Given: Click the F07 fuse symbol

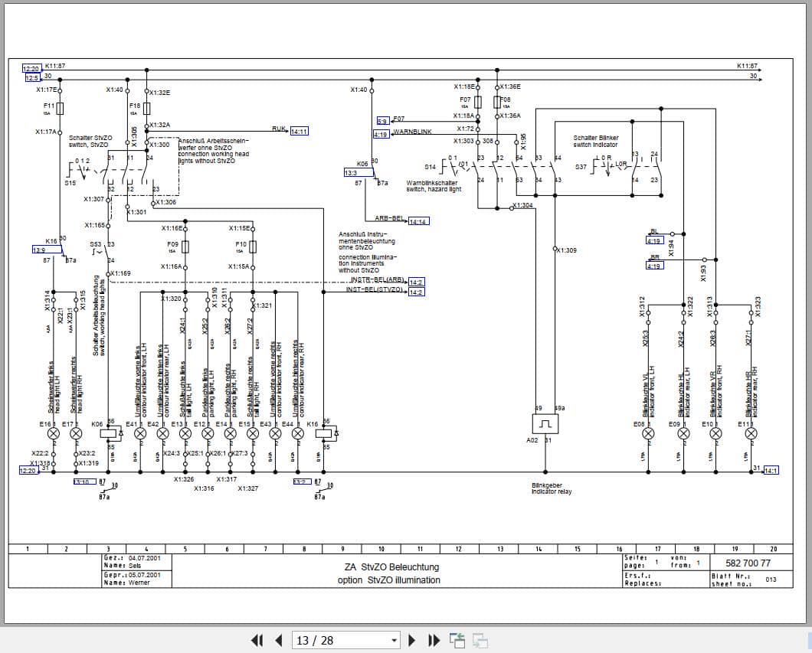Looking at the screenshot, I should pyautogui.click(x=477, y=102).
